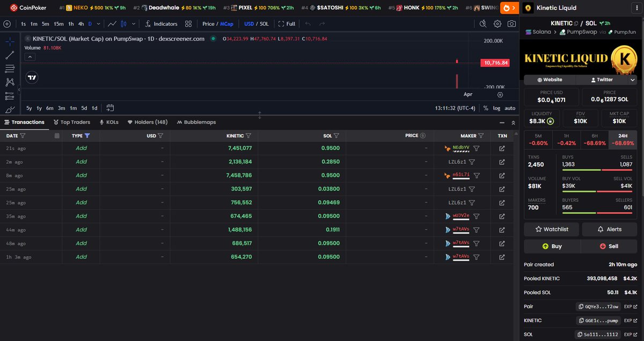Image resolution: width=644 pixels, height=341 pixels.
Task: Click the redo arrow in chart toolbar
Action: pos(322,24)
